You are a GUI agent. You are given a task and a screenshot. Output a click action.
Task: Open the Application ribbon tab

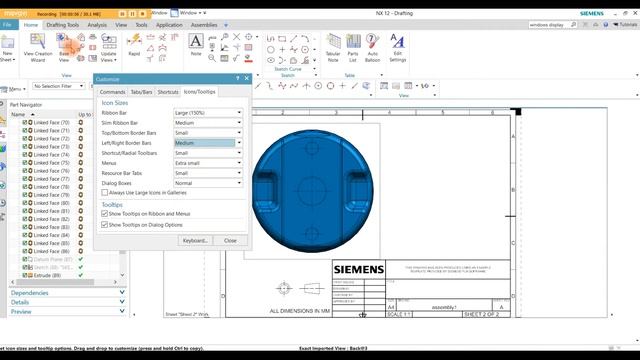[x=169, y=25]
